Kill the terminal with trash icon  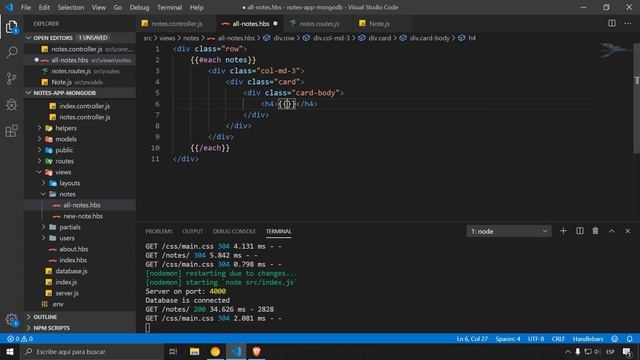pos(596,231)
